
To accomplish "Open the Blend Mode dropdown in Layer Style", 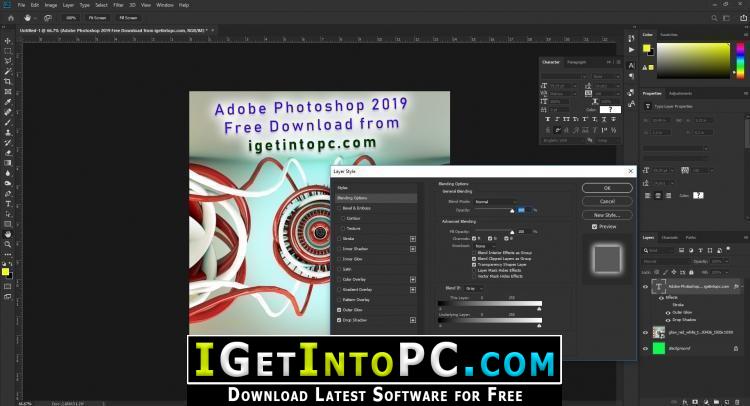I will pos(496,202).
